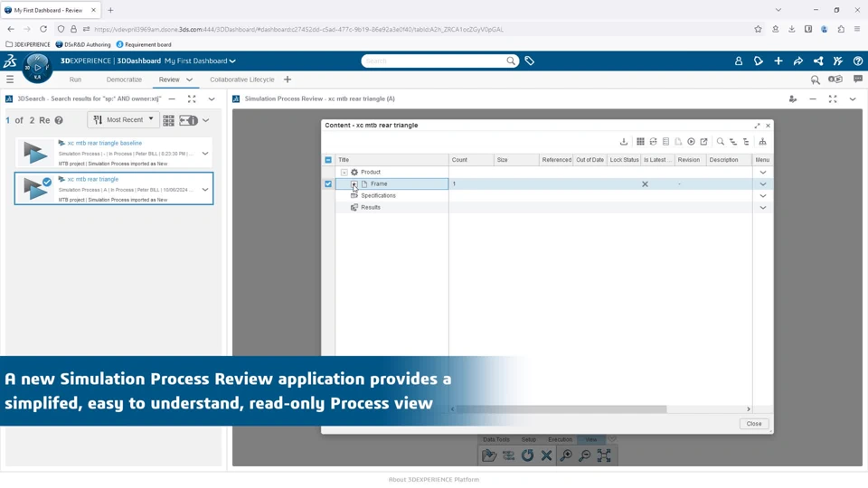Collapse the Product tree node
Screen dimensions: 868x488
pyautogui.click(x=344, y=172)
